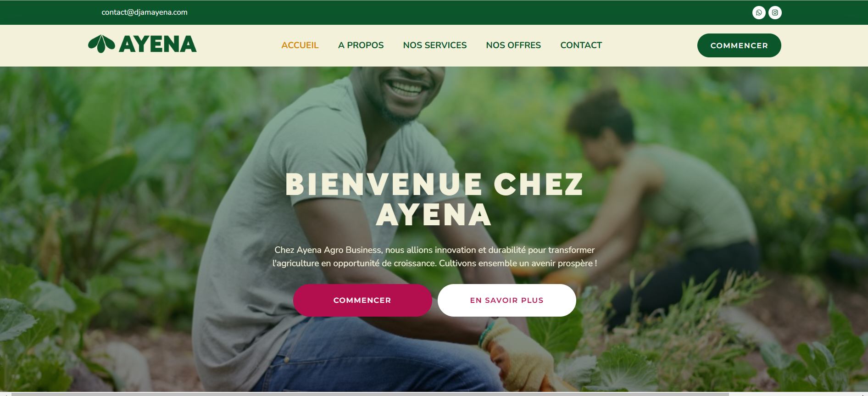Click the horizontal scrollbar thumb at bottom
Image resolution: width=868 pixels, height=396 pixels.
coord(370,394)
